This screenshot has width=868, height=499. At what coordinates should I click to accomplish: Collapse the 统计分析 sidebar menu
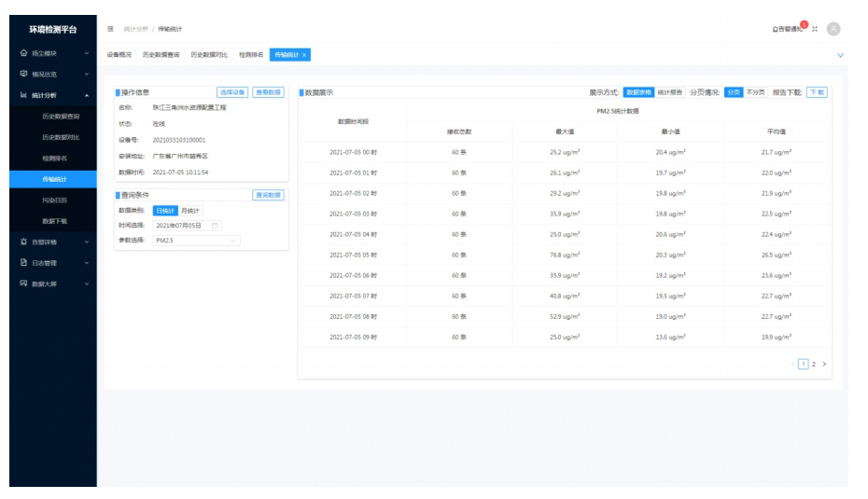click(87, 95)
